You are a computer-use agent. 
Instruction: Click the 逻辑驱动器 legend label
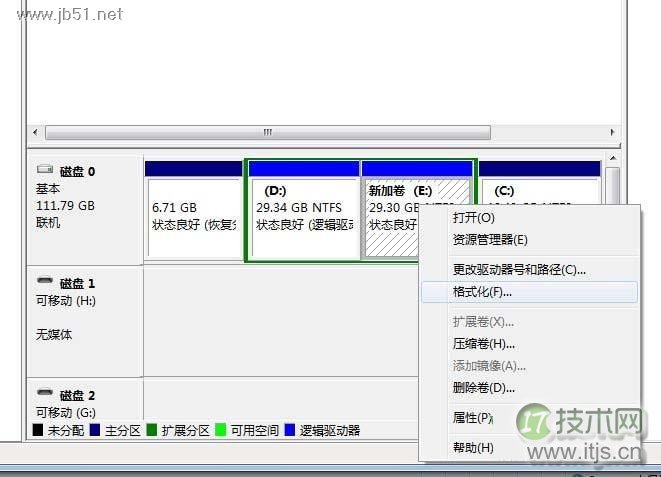[330, 431]
